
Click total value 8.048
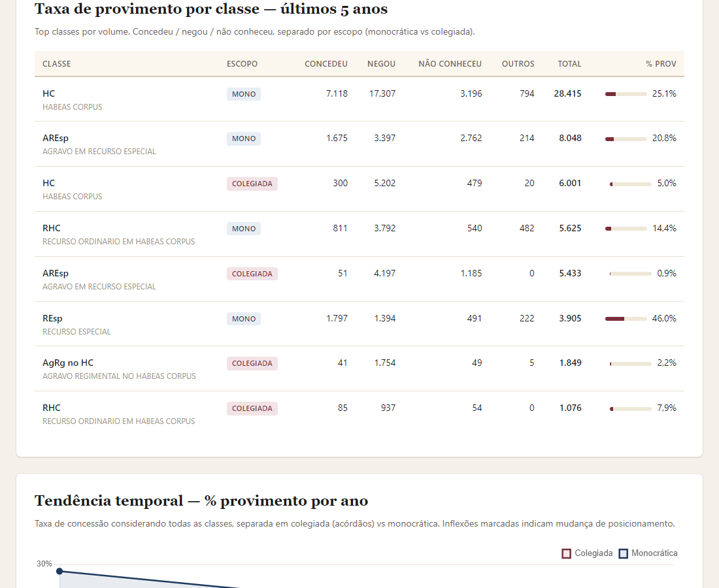coord(570,138)
